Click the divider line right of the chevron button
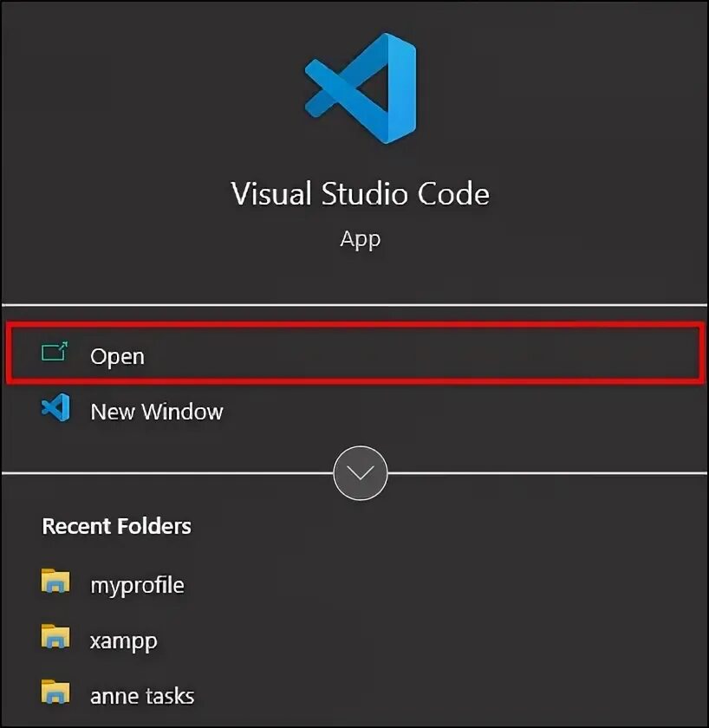 546,473
